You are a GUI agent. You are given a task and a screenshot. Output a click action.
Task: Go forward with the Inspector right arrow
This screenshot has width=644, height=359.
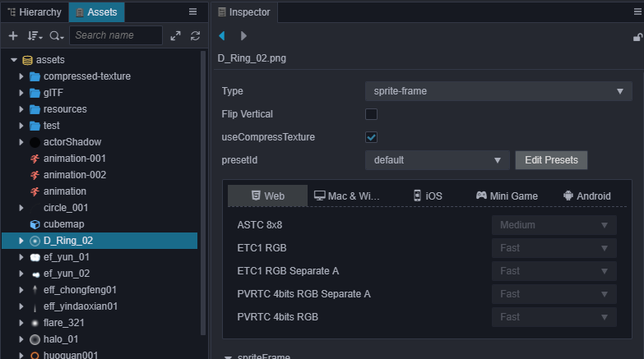[x=243, y=35]
